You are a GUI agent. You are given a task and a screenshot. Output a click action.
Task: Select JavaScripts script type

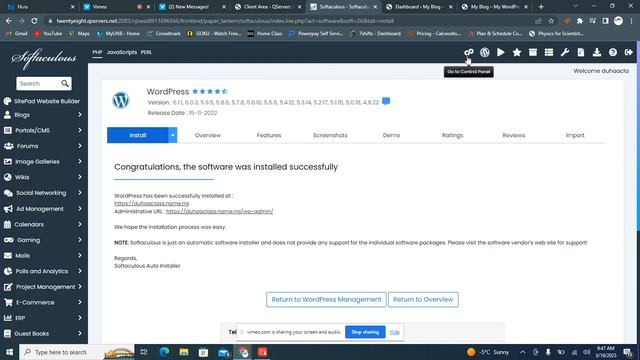(122, 52)
